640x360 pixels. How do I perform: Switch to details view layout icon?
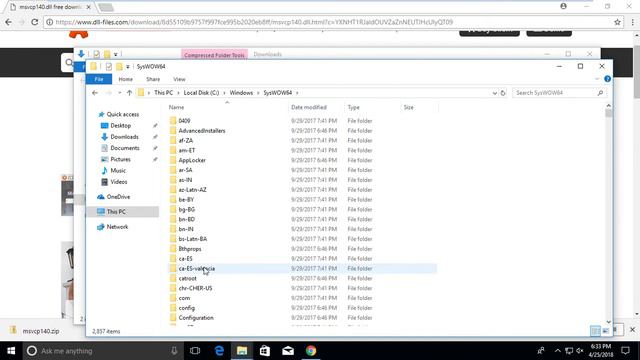point(595,331)
